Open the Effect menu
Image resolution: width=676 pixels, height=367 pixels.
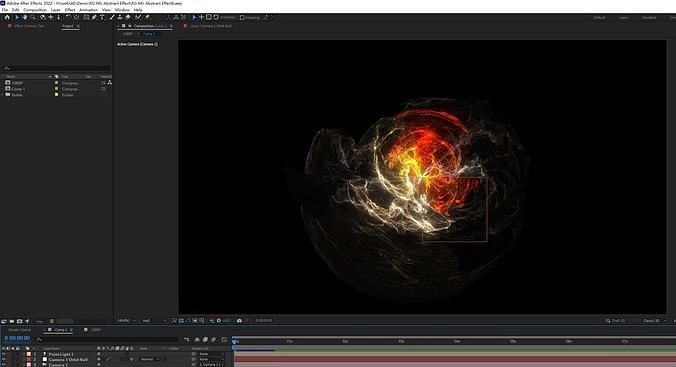(69, 9)
